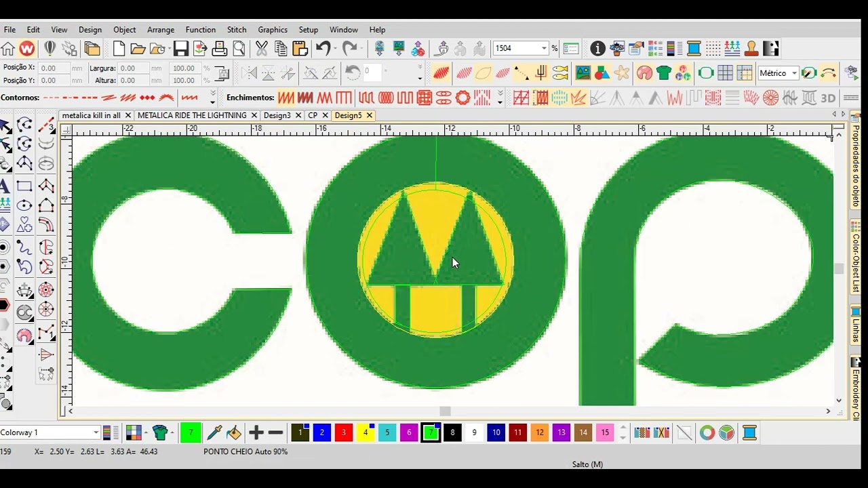Toggle the shapes display icon
The width and height of the screenshot is (868, 488).
pyautogui.click(x=602, y=73)
